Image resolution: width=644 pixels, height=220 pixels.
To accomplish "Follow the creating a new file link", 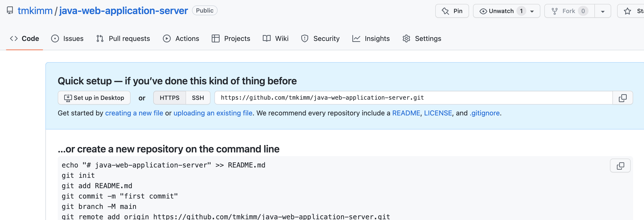I will (134, 113).
